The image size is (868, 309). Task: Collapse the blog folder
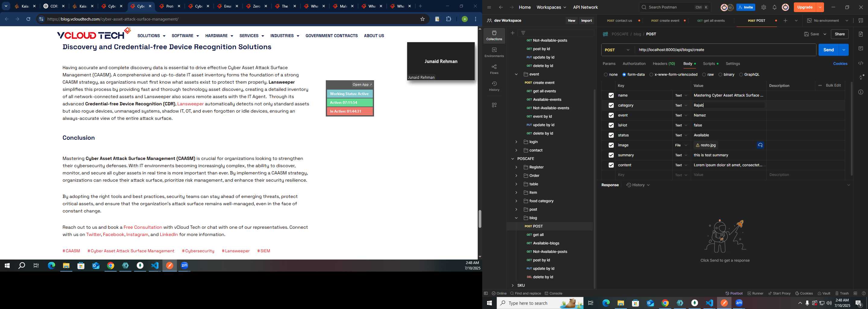tap(516, 218)
